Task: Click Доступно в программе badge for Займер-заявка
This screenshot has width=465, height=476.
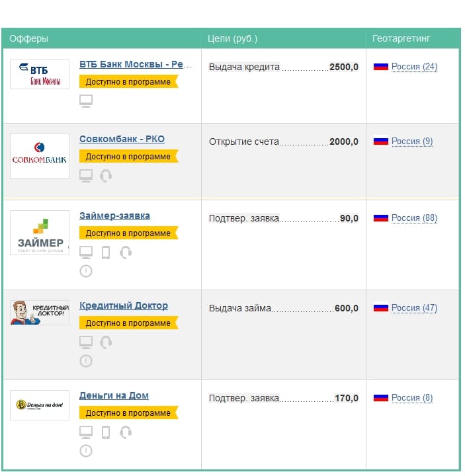Action: tap(129, 233)
